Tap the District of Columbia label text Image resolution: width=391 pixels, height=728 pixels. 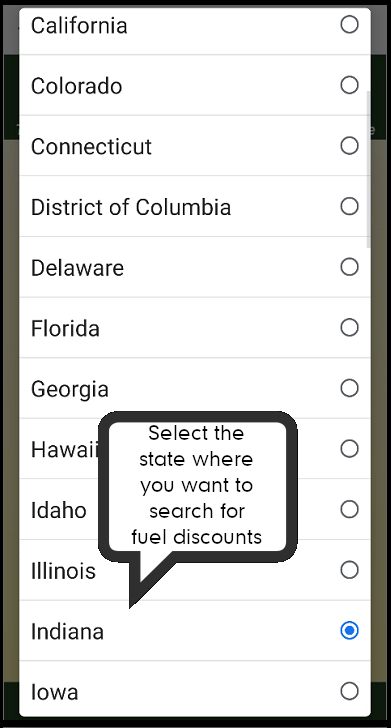click(131, 208)
